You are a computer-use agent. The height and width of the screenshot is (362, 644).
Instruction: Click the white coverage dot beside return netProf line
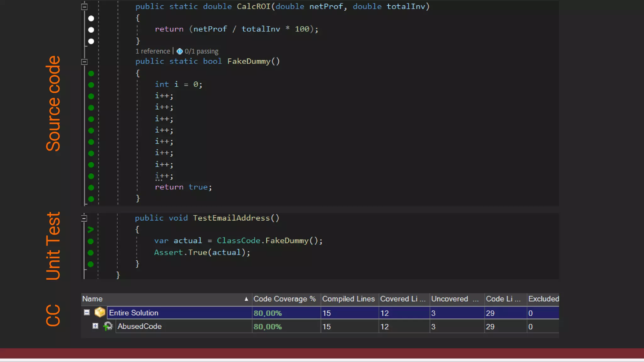[x=91, y=30]
